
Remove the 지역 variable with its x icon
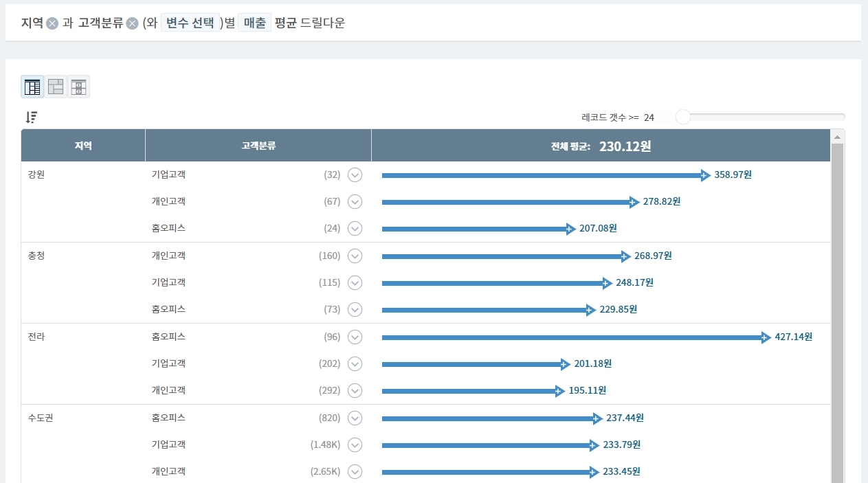click(52, 23)
